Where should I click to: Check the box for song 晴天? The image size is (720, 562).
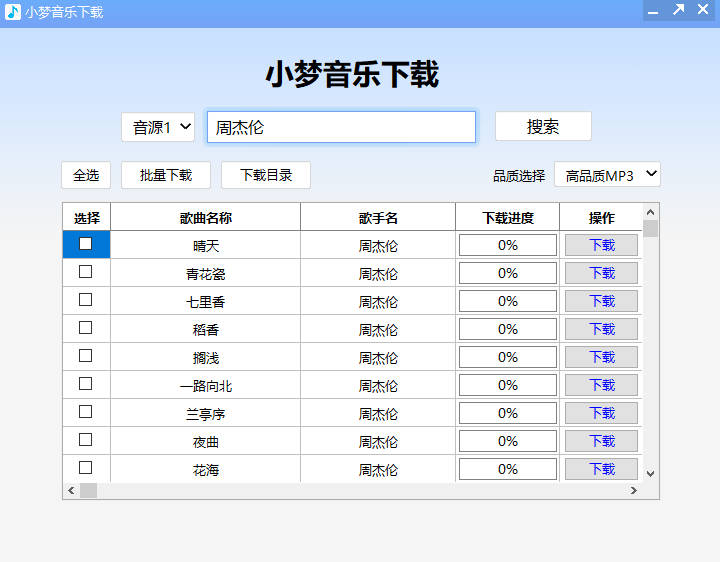(x=86, y=243)
